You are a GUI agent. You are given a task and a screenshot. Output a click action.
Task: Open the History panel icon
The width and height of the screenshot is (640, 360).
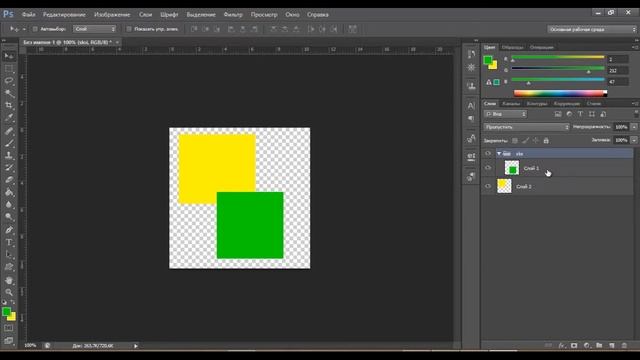[471, 54]
